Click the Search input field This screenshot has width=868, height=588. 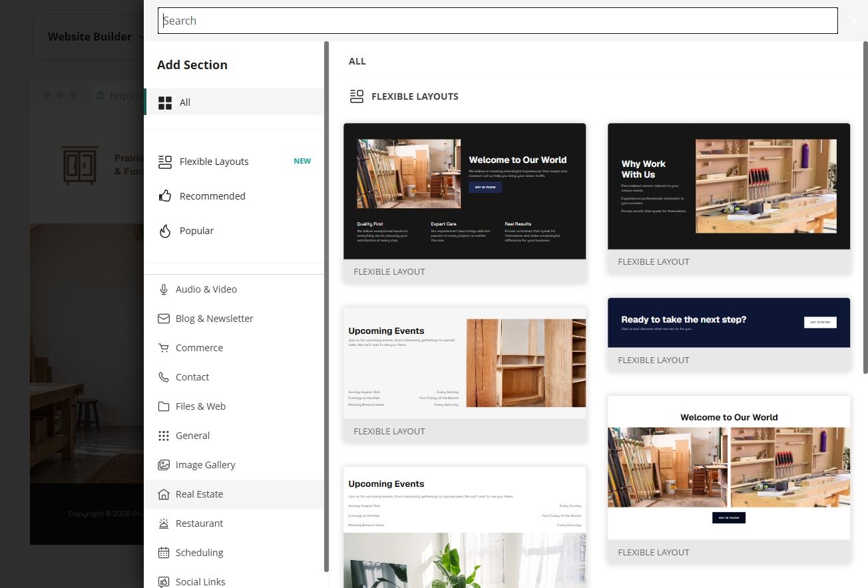[498, 21]
